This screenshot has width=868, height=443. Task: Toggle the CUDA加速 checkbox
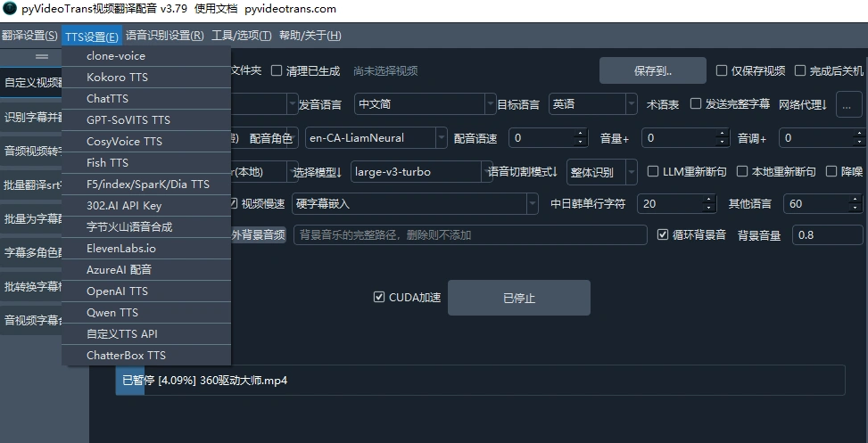point(379,298)
